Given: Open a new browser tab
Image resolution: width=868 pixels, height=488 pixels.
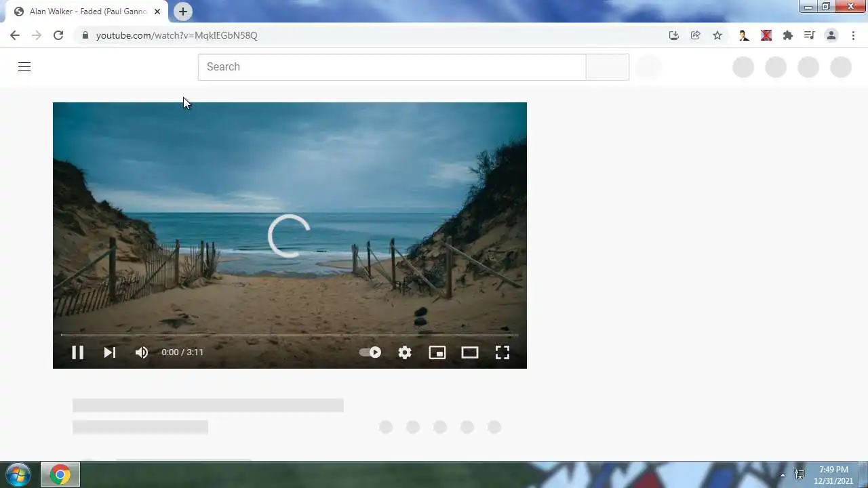Looking at the screenshot, I should 182,12.
